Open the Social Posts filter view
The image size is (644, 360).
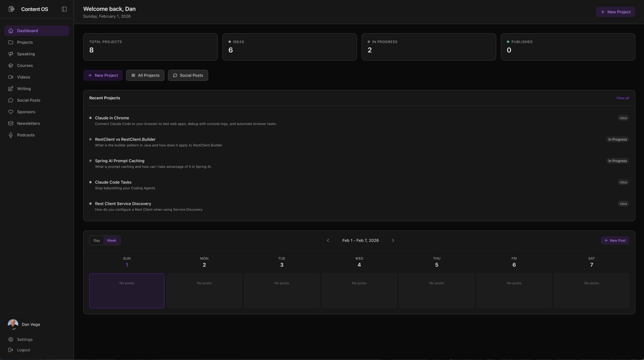tap(187, 75)
